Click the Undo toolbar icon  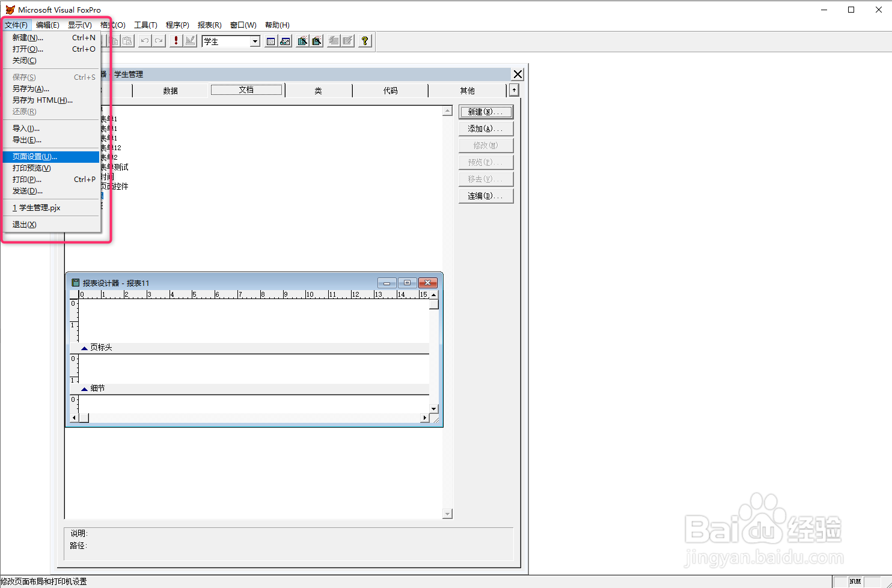tap(145, 41)
